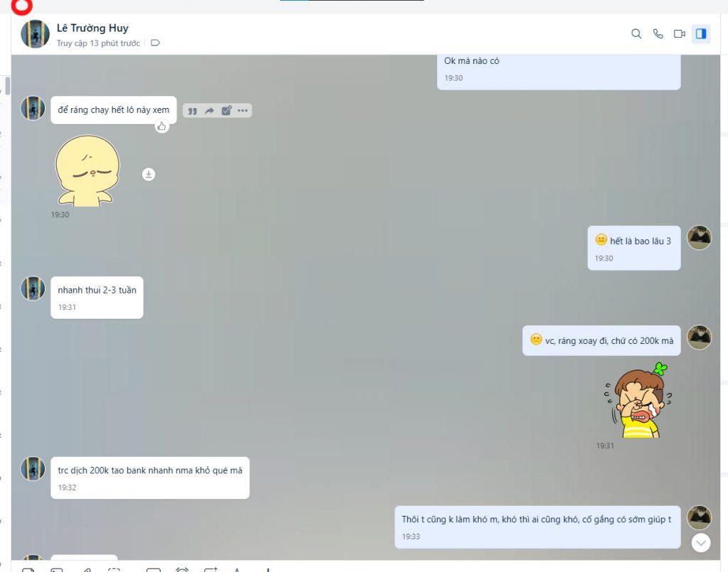
Task: Start a voice call with Lê Trường Huy
Action: [658, 33]
